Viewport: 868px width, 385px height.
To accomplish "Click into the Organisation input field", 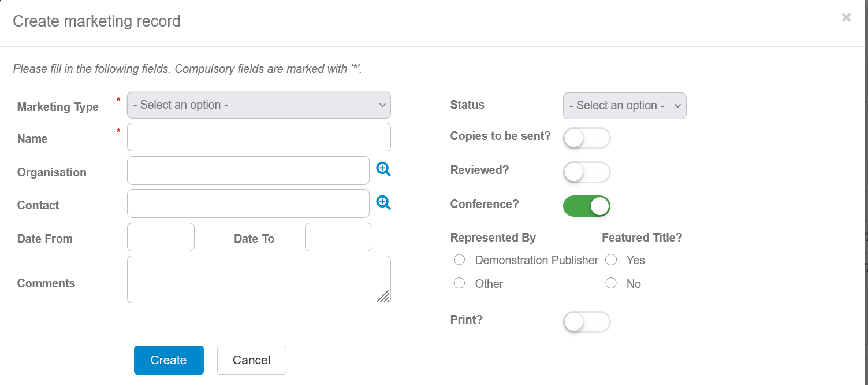I will pos(248,171).
